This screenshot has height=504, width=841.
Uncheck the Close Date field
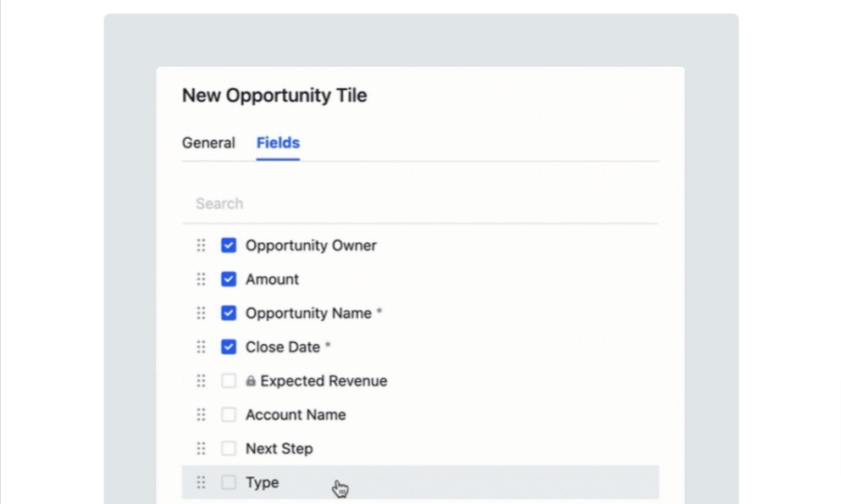click(x=229, y=346)
